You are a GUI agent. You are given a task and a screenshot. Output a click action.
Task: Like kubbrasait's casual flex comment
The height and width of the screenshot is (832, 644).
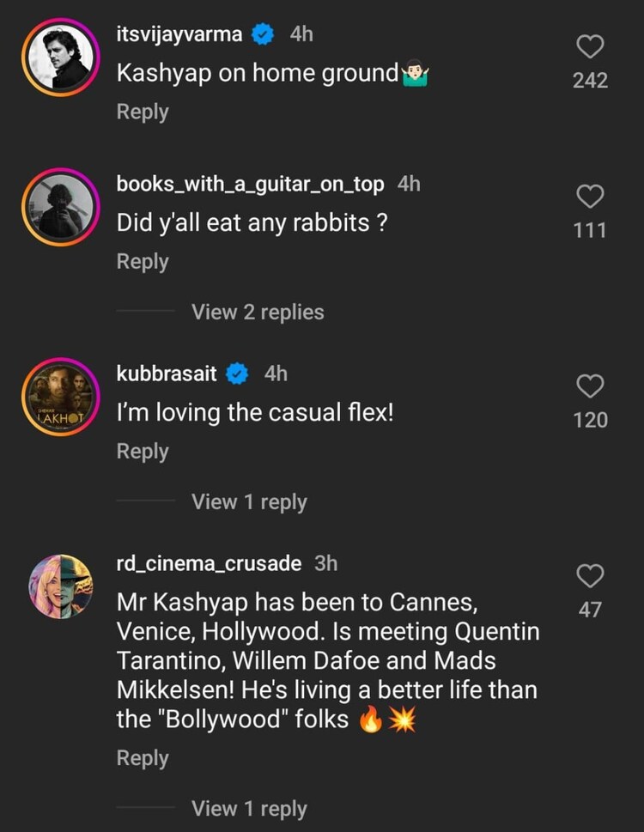pyautogui.click(x=590, y=387)
